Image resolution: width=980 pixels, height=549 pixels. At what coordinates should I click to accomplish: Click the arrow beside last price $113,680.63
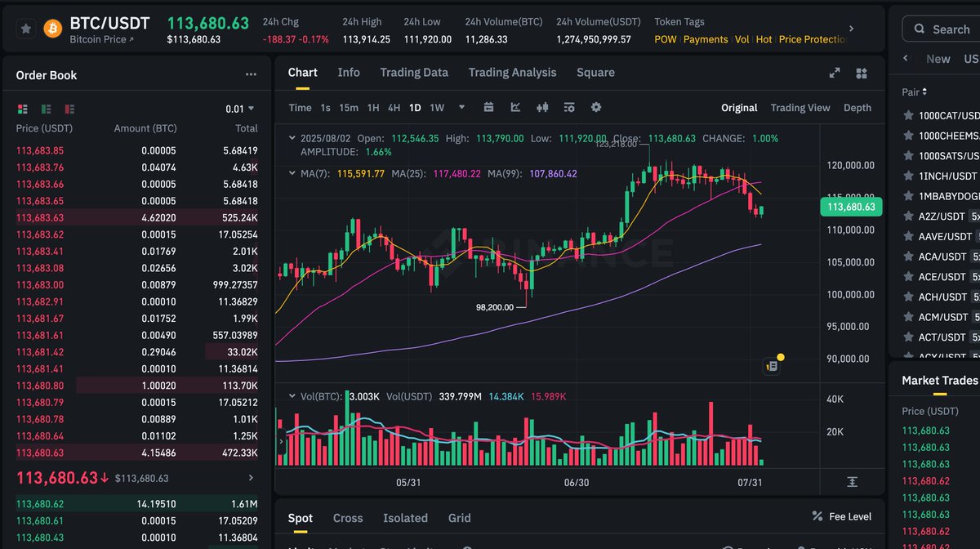point(251,478)
